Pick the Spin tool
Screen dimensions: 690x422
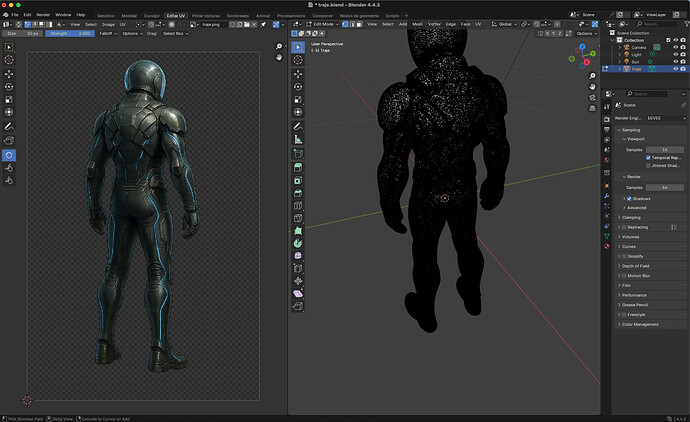298,243
